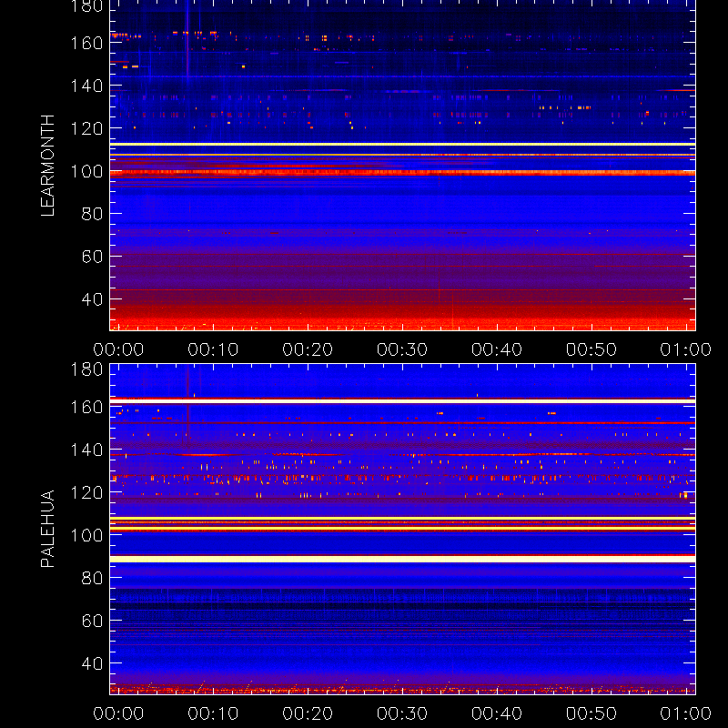Click time 00:10 below the Palehua plot

tap(213, 713)
